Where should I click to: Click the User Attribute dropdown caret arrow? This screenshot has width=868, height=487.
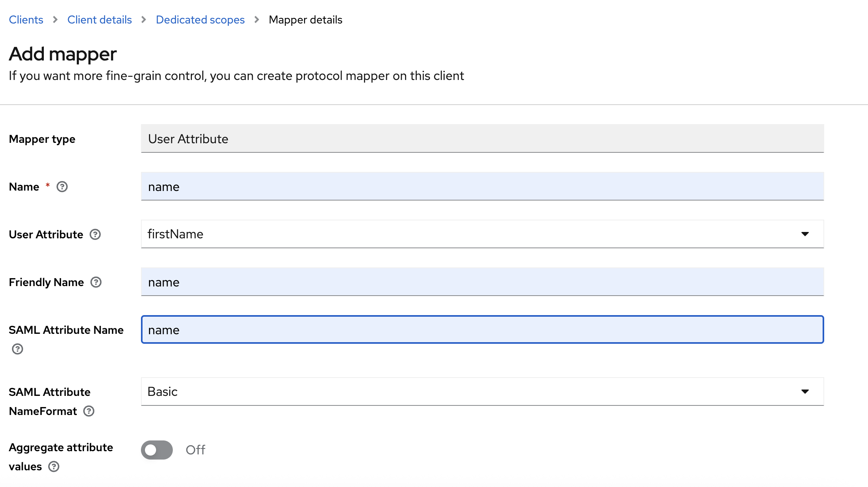(805, 234)
